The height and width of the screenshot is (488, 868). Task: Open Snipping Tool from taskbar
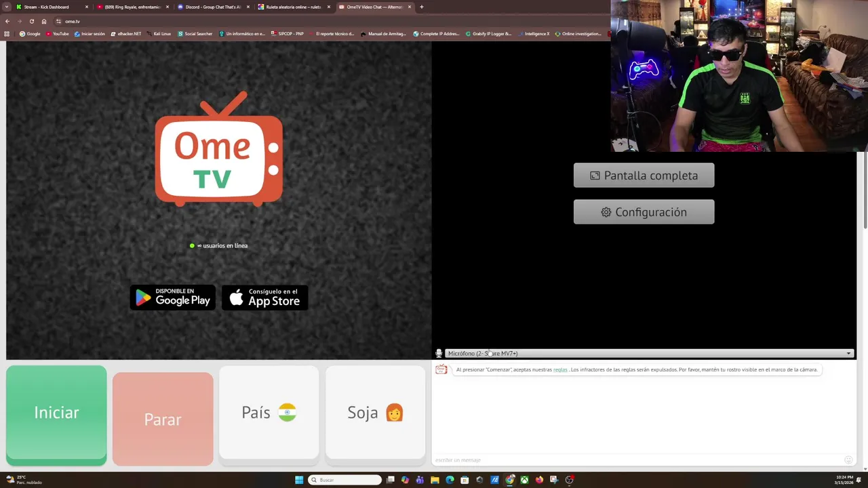click(x=554, y=480)
